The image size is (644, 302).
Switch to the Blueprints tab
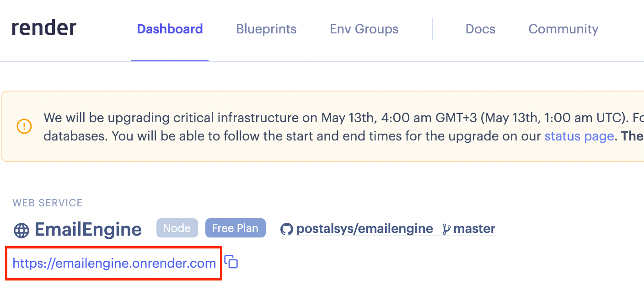(x=266, y=29)
